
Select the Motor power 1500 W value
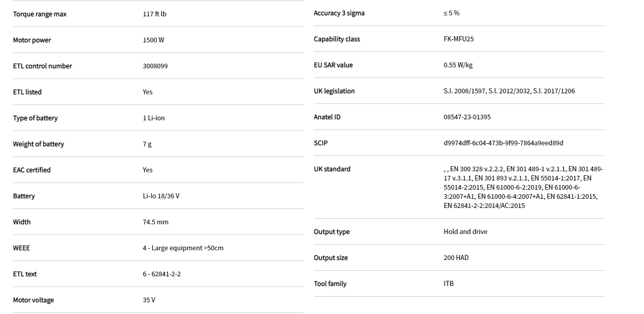pyautogui.click(x=153, y=40)
